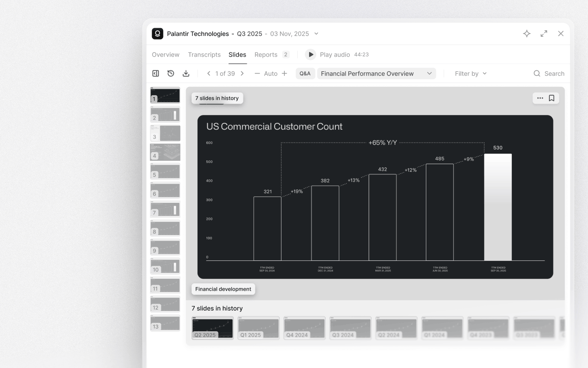The height and width of the screenshot is (368, 588).
Task: Play the earnings call audio
Action: coord(311,55)
